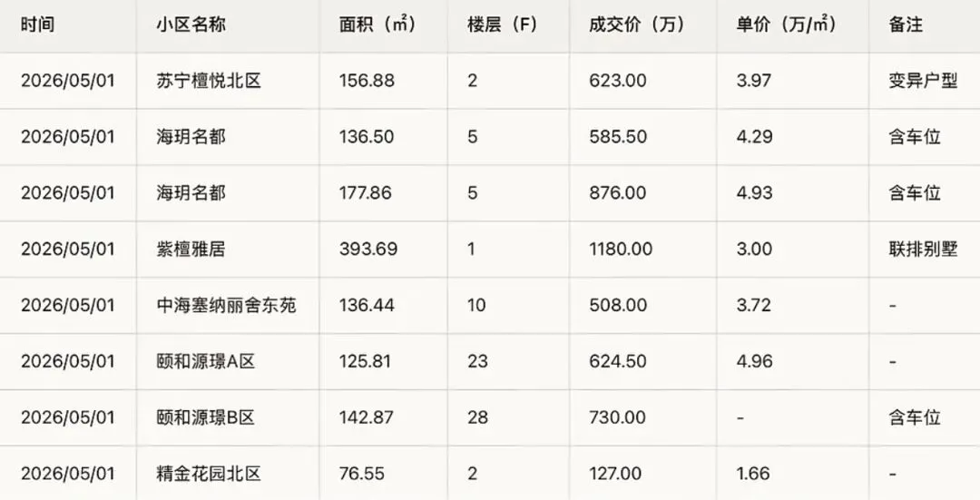Click the 紫檀雅居 community name cell

coord(191,249)
